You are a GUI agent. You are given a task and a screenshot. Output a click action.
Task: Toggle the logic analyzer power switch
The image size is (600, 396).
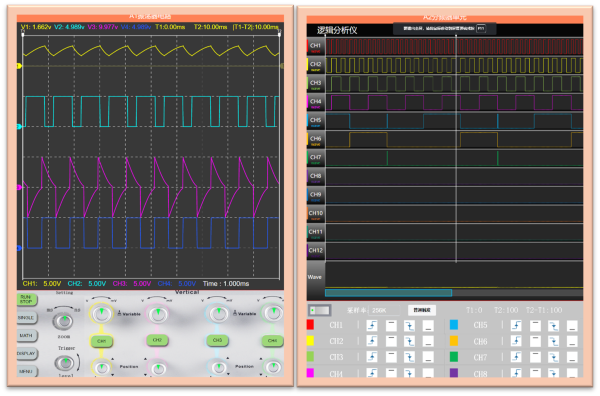pos(319,310)
